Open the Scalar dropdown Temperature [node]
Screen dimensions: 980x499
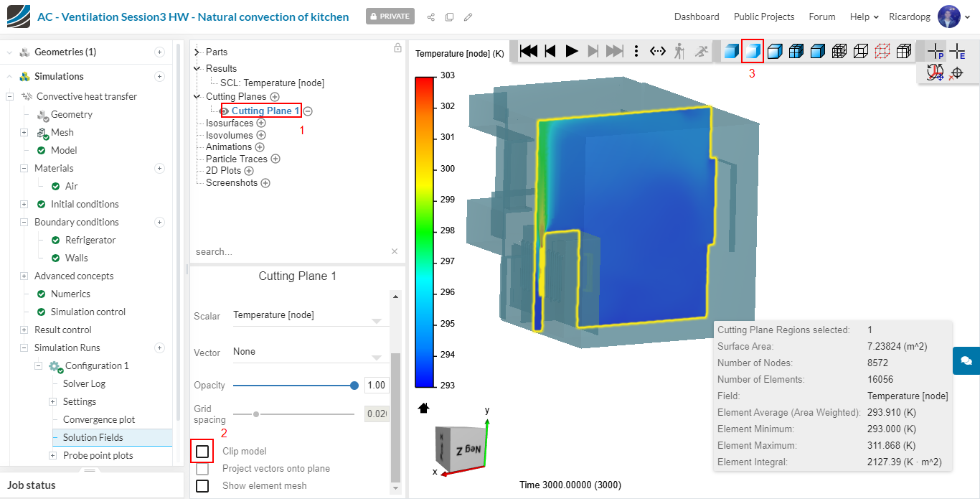point(310,315)
